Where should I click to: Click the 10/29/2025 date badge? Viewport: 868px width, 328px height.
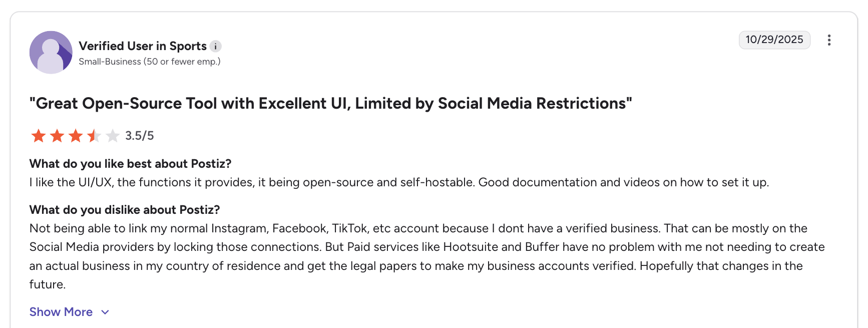774,40
